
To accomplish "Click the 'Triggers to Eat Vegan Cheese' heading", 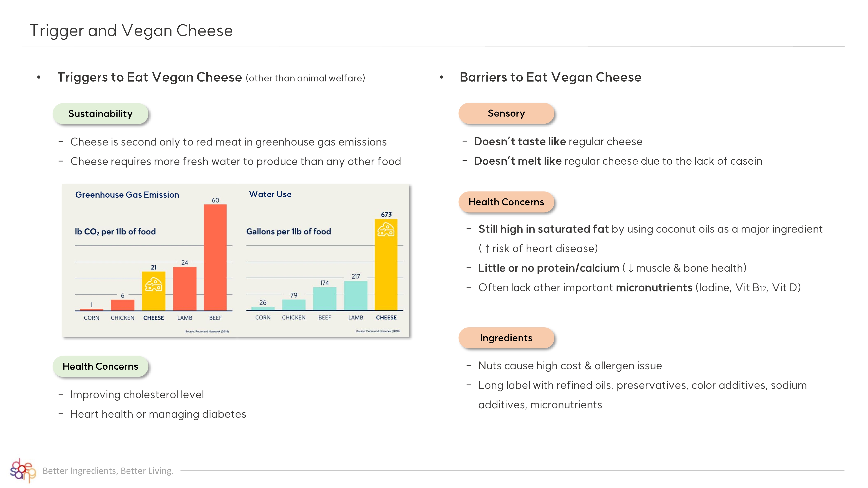I will pos(150,77).
